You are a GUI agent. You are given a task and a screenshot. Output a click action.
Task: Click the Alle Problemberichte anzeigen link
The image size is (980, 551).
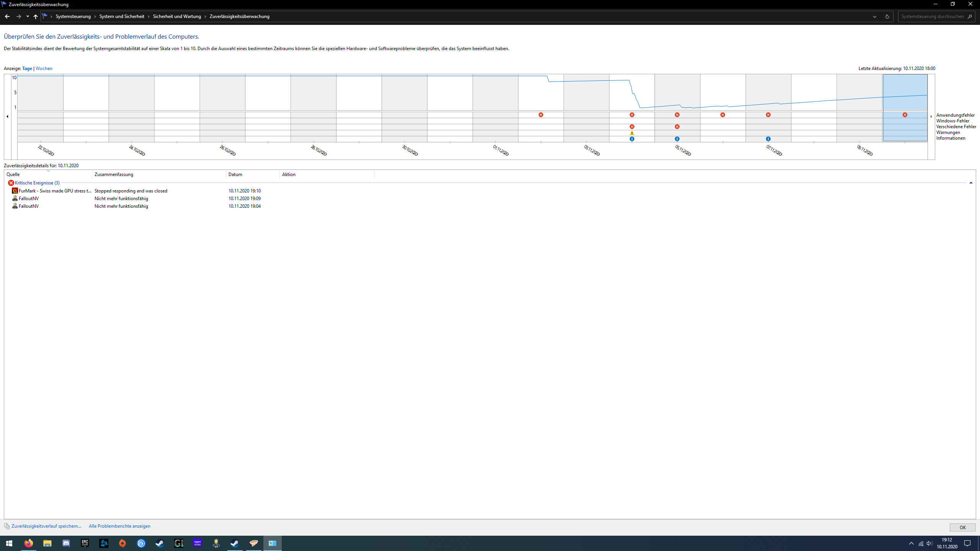pyautogui.click(x=119, y=526)
